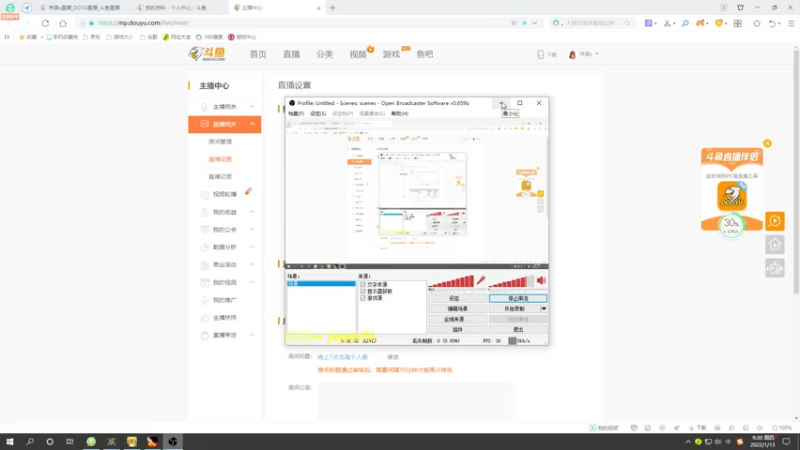Expand the 数据分析 sidebar section
The width and height of the screenshot is (800, 450).
point(252,247)
